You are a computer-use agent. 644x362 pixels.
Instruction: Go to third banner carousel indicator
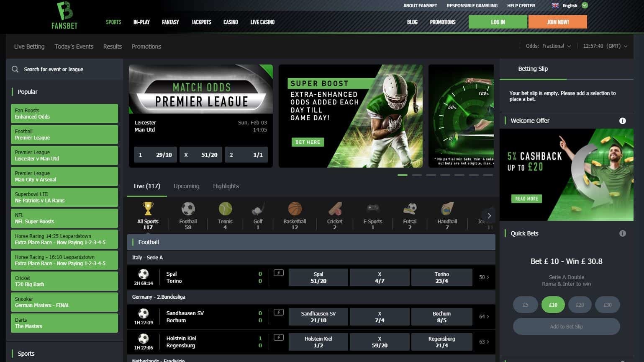click(x=431, y=175)
